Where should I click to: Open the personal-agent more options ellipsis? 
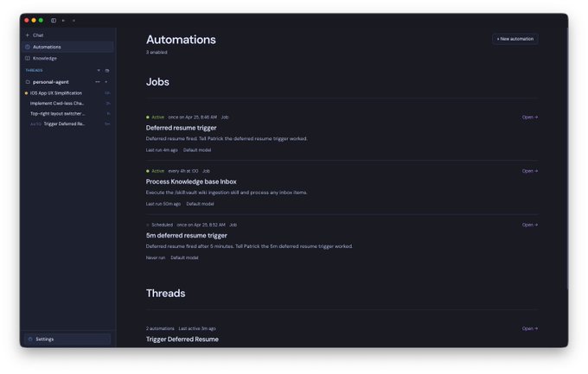pyautogui.click(x=98, y=82)
